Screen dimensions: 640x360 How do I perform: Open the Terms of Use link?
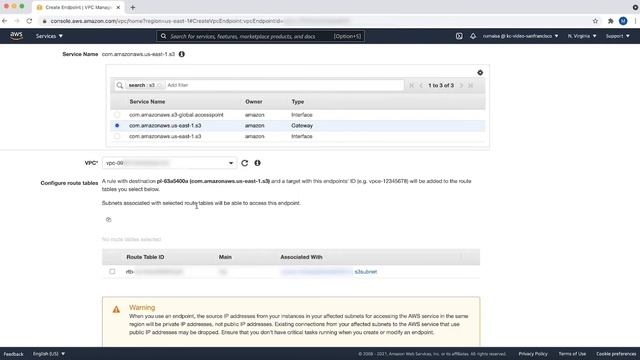tap(572, 354)
